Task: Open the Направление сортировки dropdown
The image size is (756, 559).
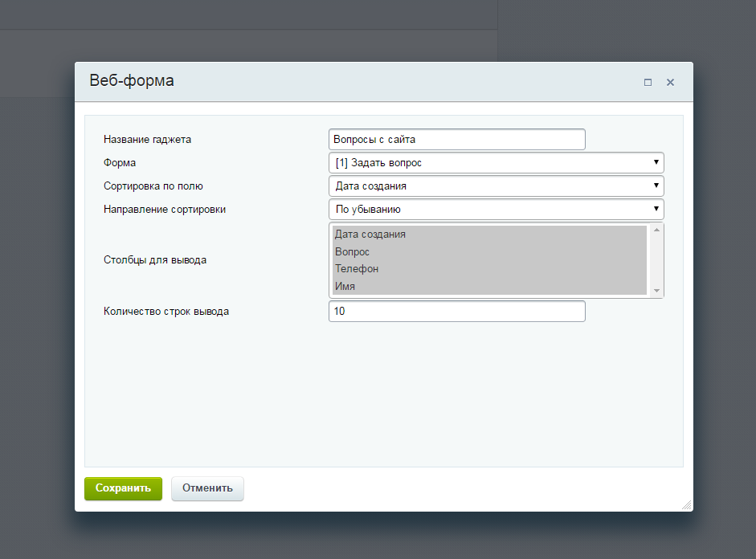Action: click(496, 209)
